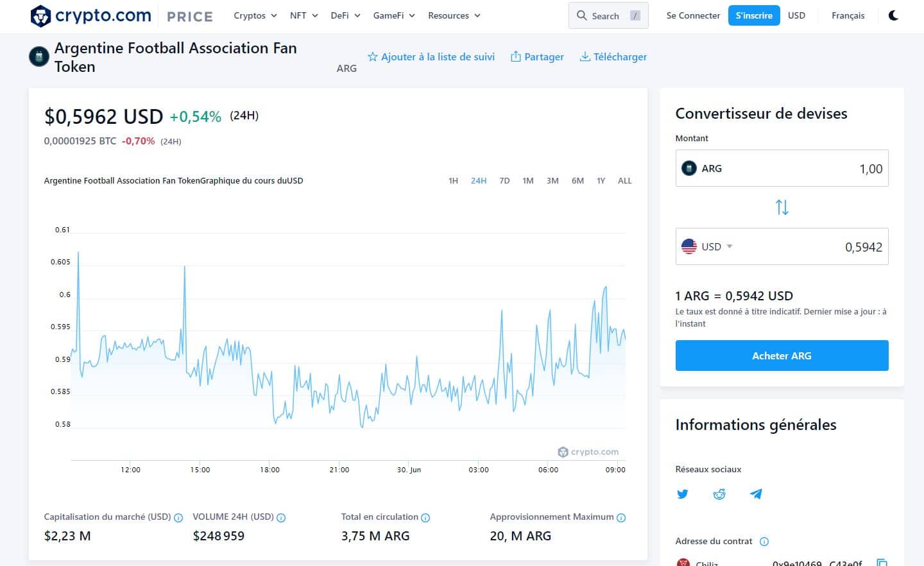
Task: Click the S'inscrire button
Action: (754, 15)
